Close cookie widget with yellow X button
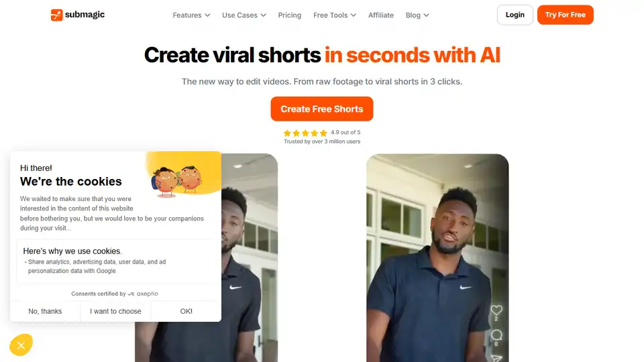This screenshot has height=362, width=644. (x=21, y=345)
